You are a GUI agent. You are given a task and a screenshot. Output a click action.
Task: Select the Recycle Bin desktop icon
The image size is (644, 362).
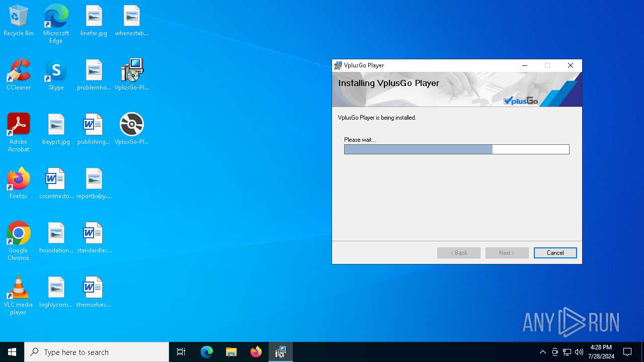click(19, 21)
